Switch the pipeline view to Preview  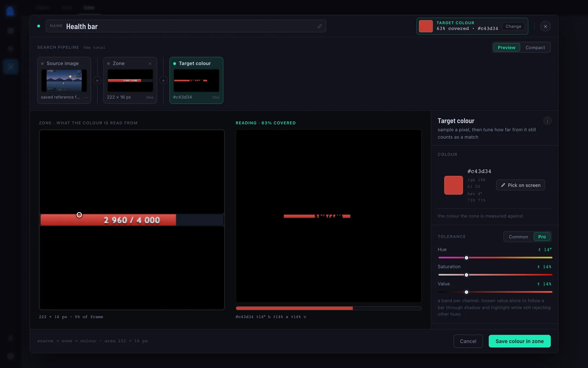pyautogui.click(x=506, y=47)
